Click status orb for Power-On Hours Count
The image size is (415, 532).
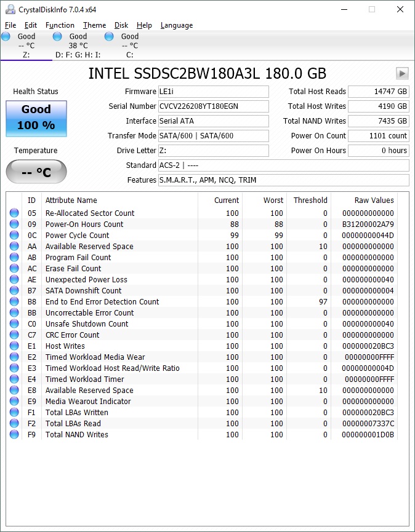(14, 224)
